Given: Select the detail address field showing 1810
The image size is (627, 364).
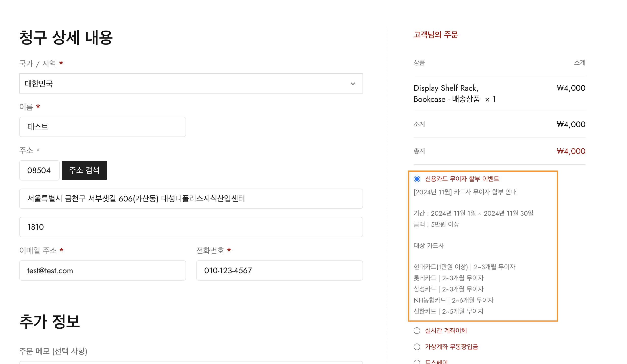Looking at the screenshot, I should [191, 227].
